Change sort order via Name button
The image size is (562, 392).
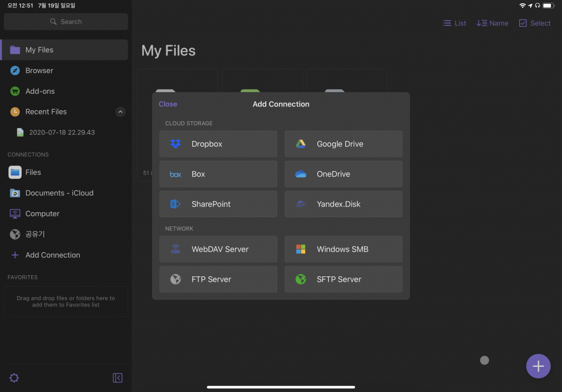[x=492, y=23]
